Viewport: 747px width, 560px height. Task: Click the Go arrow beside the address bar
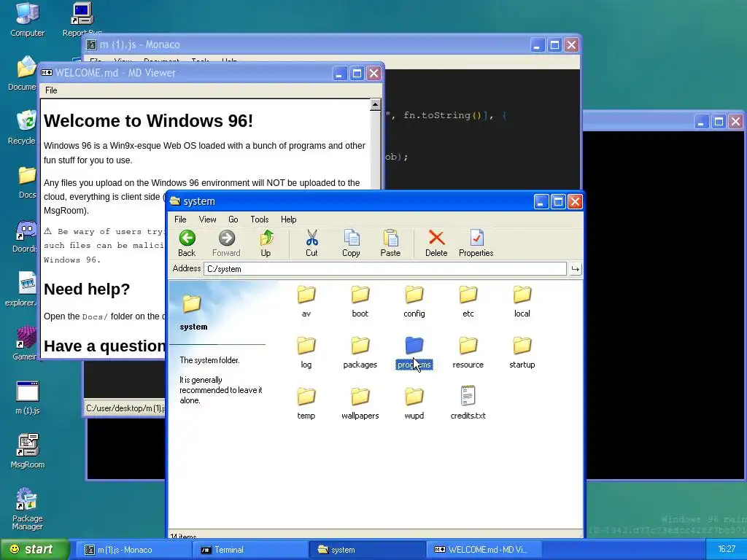click(x=575, y=269)
